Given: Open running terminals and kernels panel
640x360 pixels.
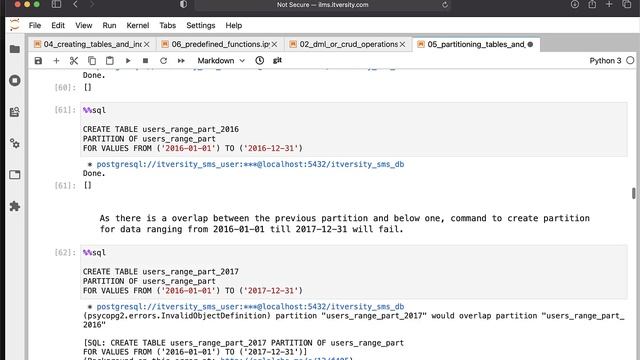Looking at the screenshot, I should pyautogui.click(x=15, y=80).
